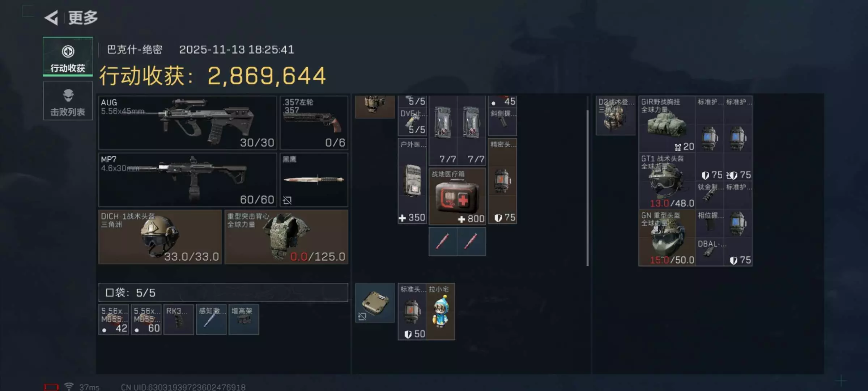Switch to the 行动收获 tab
Viewport: 868px width, 391px height.
pyautogui.click(x=68, y=57)
